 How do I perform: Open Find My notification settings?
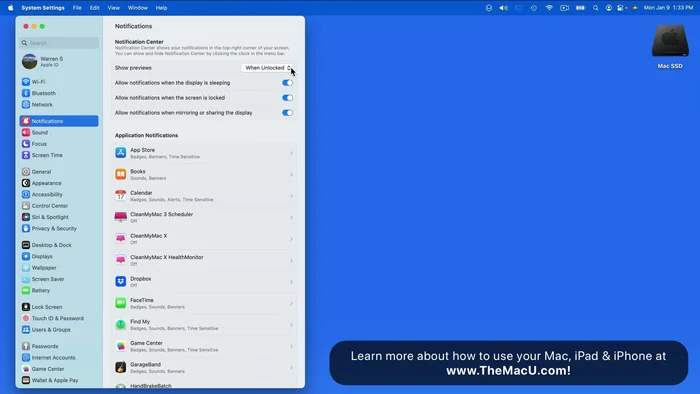click(x=204, y=325)
